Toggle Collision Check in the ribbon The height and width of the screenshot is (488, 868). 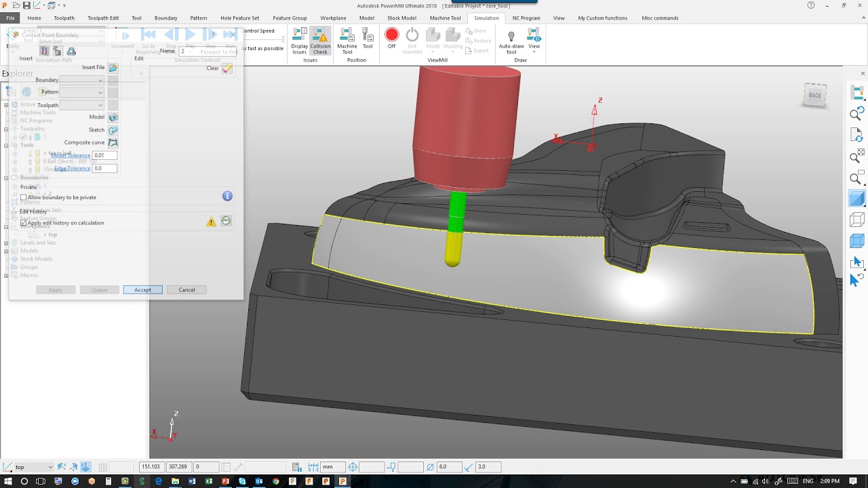tap(320, 42)
